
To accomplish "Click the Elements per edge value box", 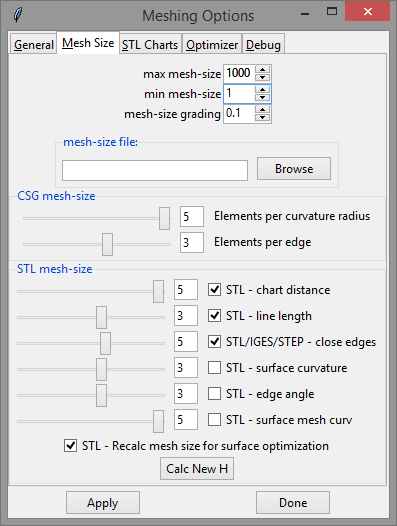I will [192, 242].
